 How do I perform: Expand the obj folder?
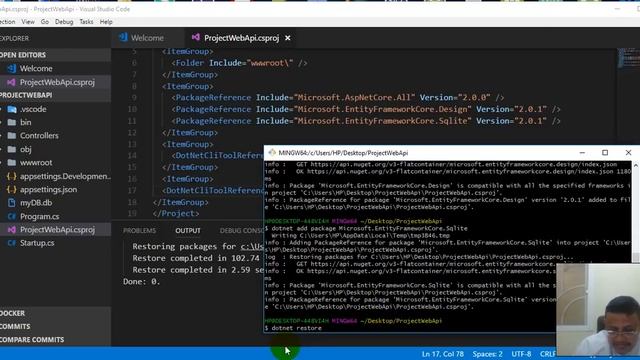26,149
